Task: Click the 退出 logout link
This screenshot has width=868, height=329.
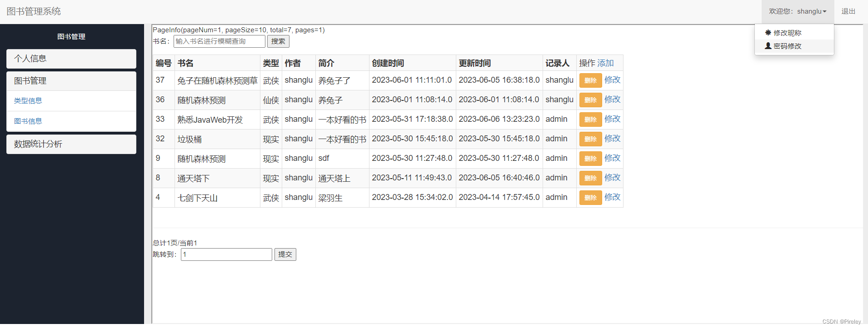Action: 848,11
